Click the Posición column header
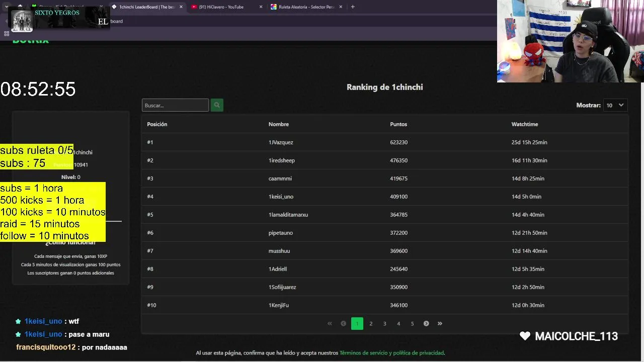 [157, 124]
